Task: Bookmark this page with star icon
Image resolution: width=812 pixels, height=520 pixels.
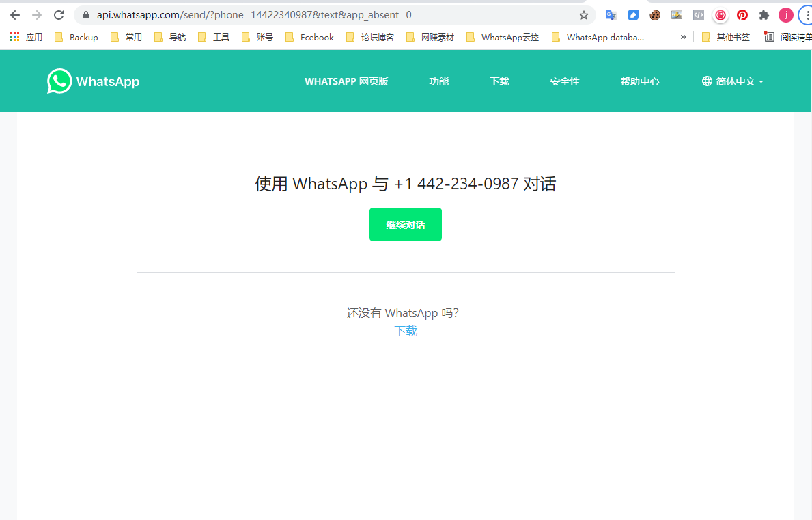Action: [584, 15]
